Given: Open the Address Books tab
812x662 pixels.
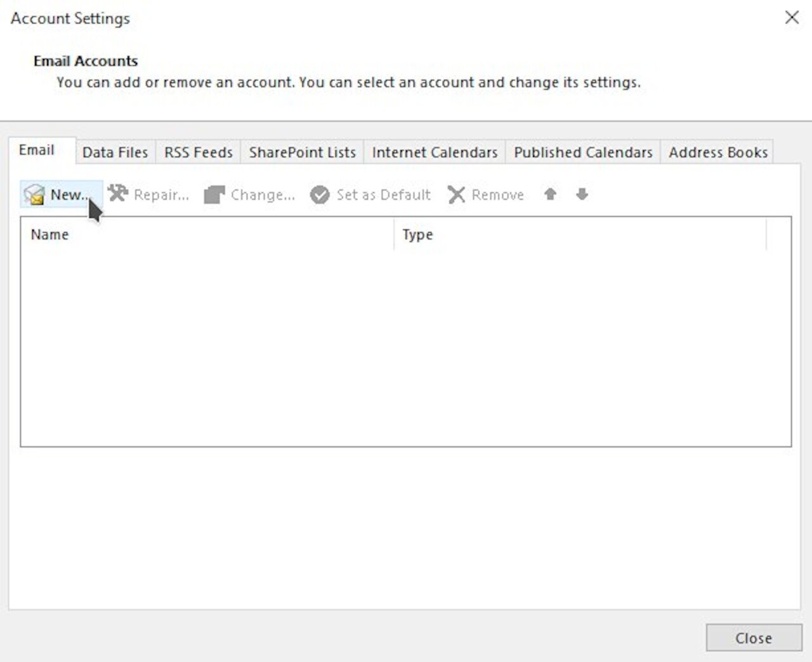Looking at the screenshot, I should click(717, 152).
